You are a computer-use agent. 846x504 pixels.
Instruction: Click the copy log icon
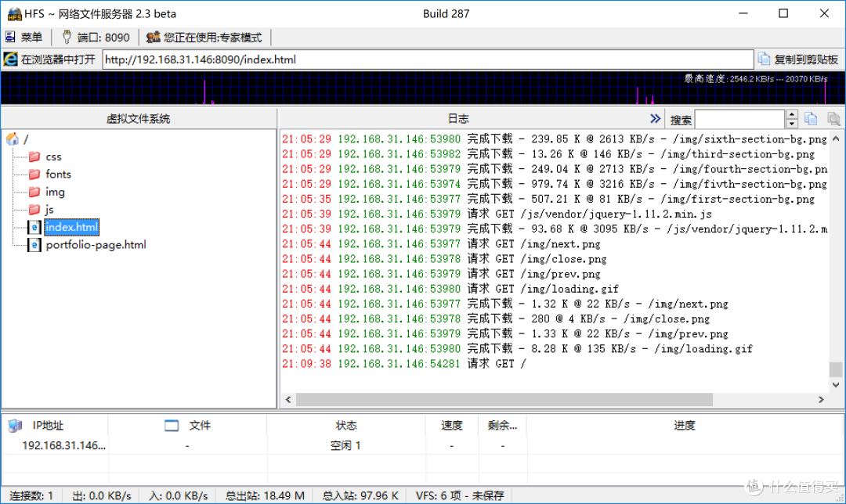(x=811, y=119)
